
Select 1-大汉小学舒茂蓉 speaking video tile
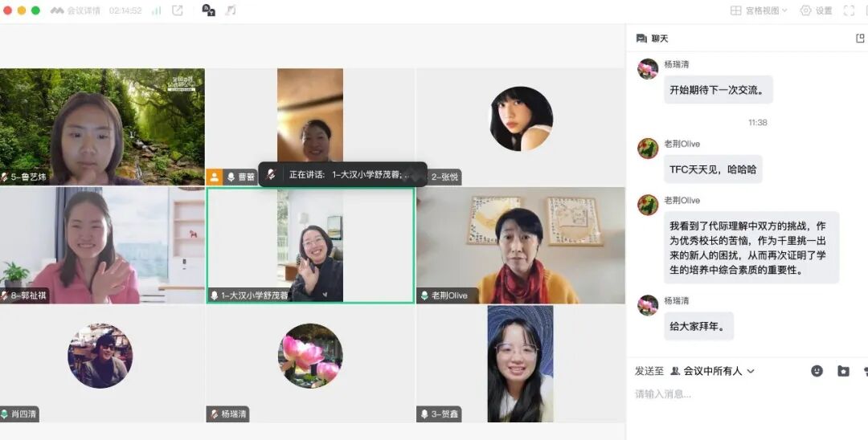coord(310,246)
